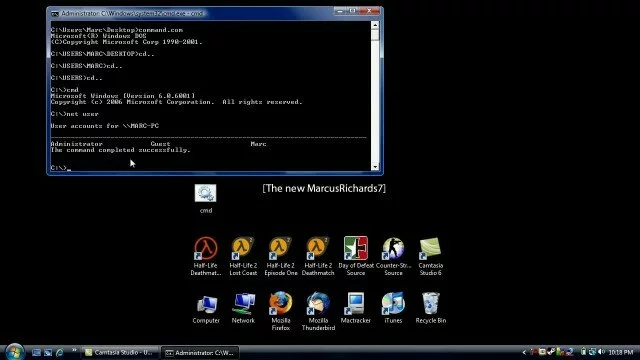The height and width of the screenshot is (360, 640).
Task: Switch to Camtasia Studio taskbar button
Action: tap(120, 352)
